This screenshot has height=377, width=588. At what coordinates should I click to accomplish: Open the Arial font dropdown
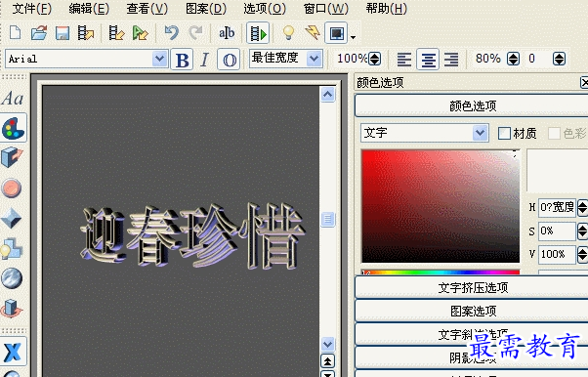click(x=159, y=59)
